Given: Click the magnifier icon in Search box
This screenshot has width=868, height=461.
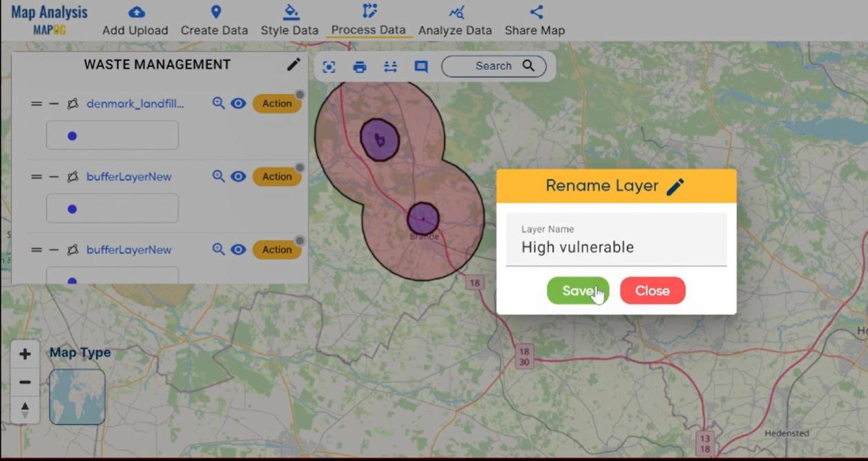Looking at the screenshot, I should pyautogui.click(x=528, y=66).
